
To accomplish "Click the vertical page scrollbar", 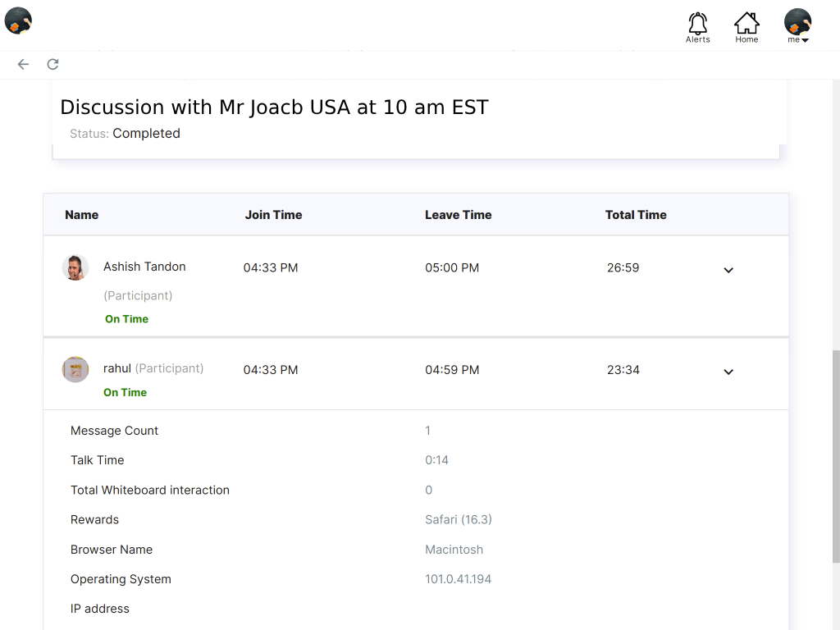I will (x=835, y=455).
